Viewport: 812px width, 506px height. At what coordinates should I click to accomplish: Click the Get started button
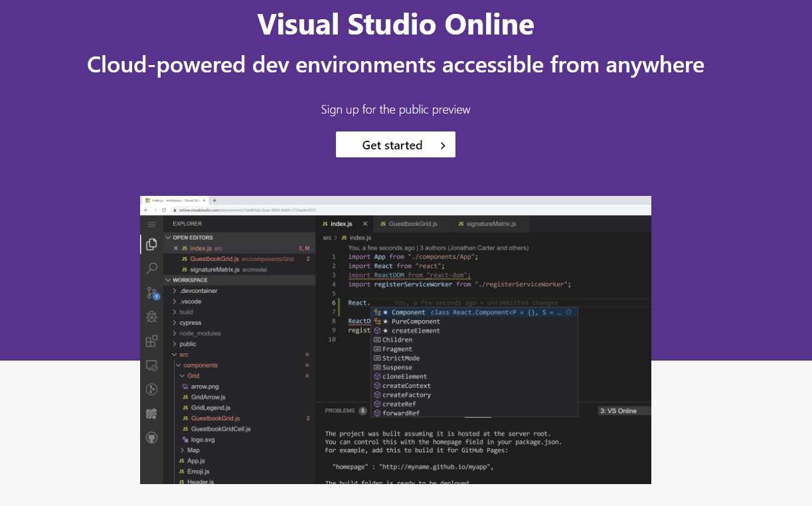click(396, 145)
